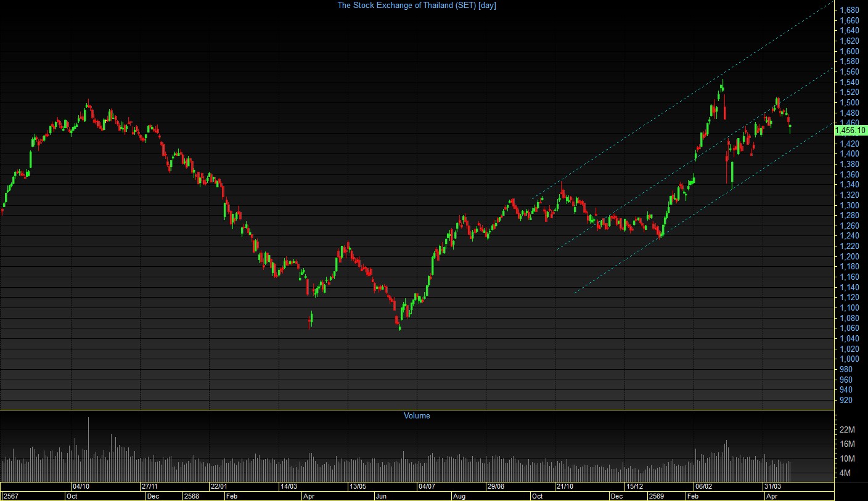Click the chart title "The Stock Exchange of Thailand (SET) [day]"
The image size is (868, 501).
click(x=417, y=6)
